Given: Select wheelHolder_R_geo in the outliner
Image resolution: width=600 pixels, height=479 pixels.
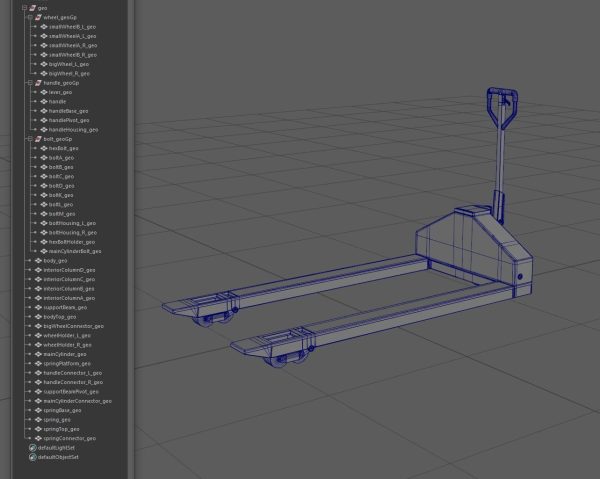Looking at the screenshot, I should click(67, 345).
